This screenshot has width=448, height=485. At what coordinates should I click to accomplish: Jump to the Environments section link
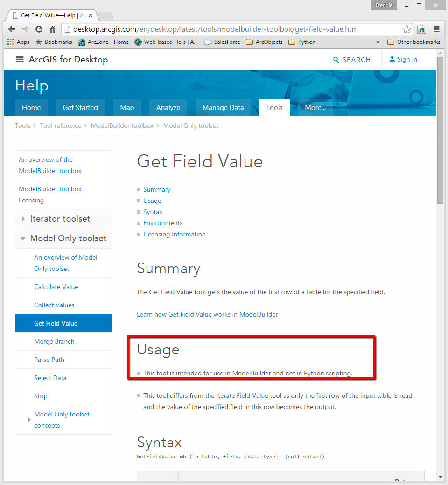coord(163,223)
